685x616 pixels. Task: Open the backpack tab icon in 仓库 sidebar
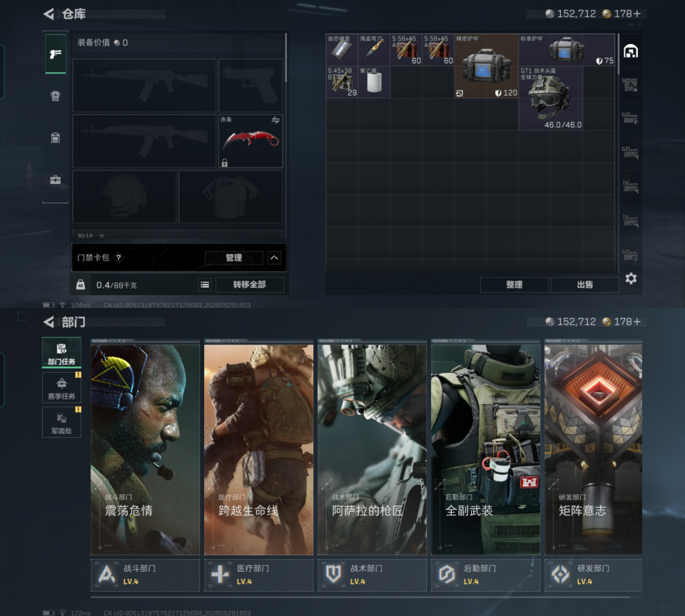click(56, 138)
